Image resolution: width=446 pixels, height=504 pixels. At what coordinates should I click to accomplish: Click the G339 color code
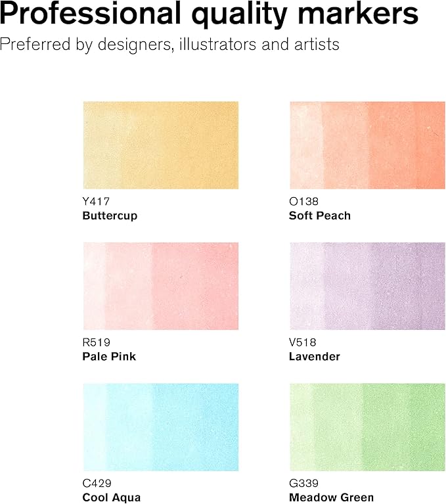pos(304,484)
